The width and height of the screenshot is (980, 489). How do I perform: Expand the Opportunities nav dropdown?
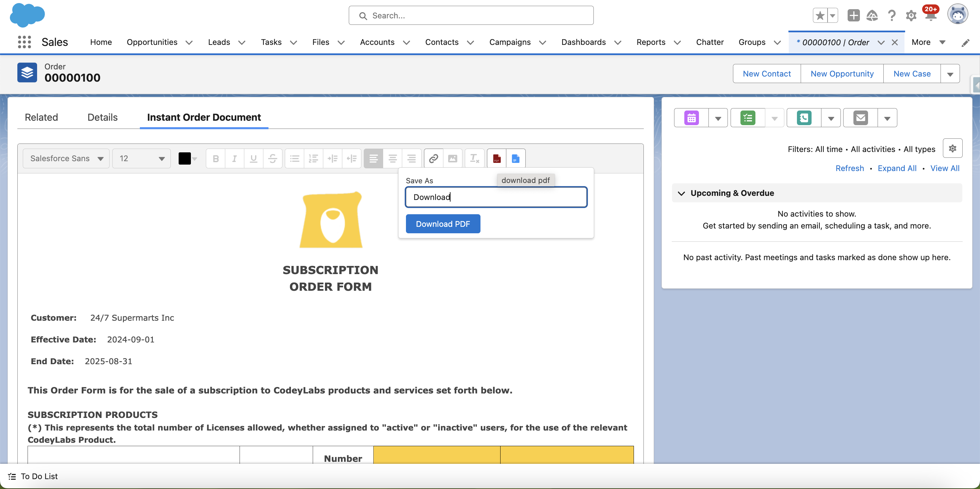click(189, 43)
